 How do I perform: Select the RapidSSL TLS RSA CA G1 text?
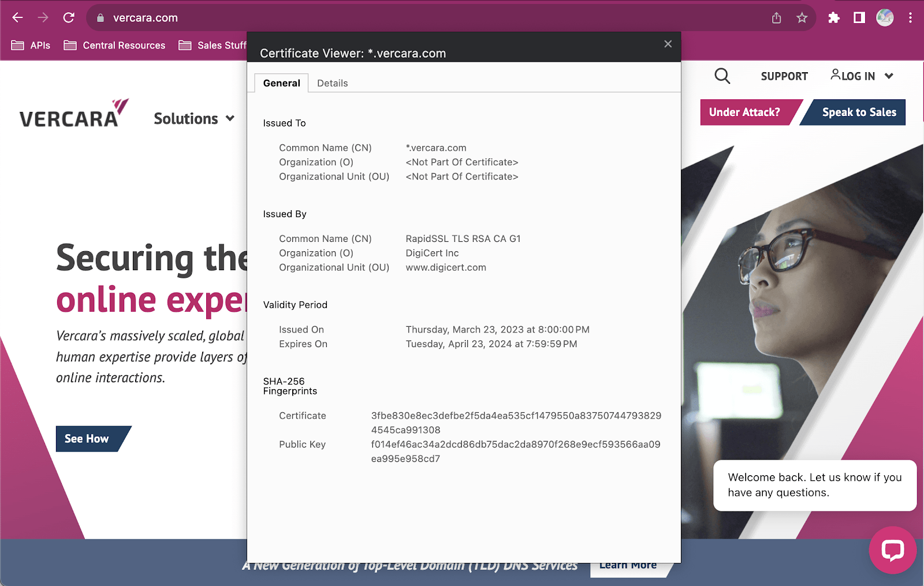tap(463, 238)
